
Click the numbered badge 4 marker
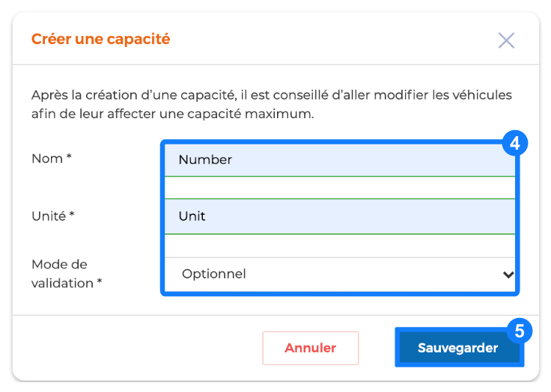tap(515, 144)
